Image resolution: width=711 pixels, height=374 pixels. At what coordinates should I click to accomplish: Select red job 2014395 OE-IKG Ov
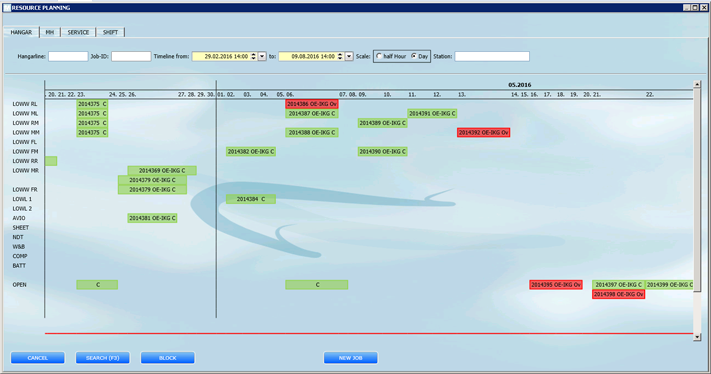point(556,285)
